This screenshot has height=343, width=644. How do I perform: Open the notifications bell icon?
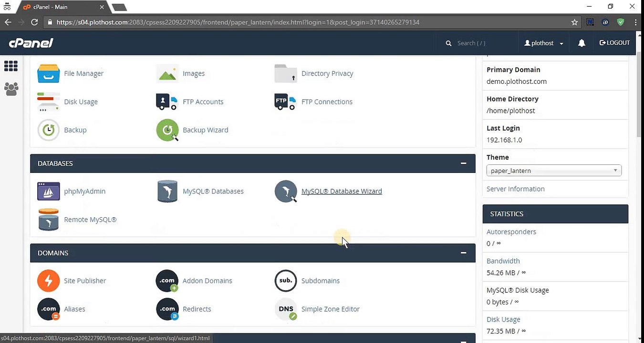coord(582,43)
